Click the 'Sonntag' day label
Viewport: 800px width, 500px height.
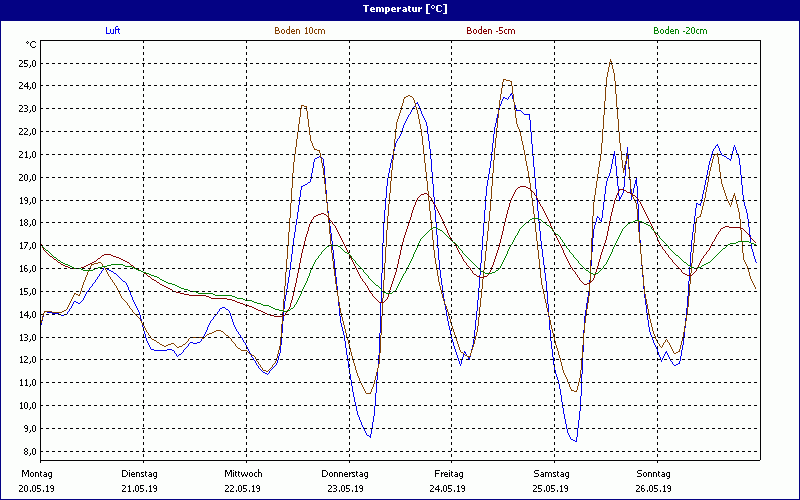[654, 473]
